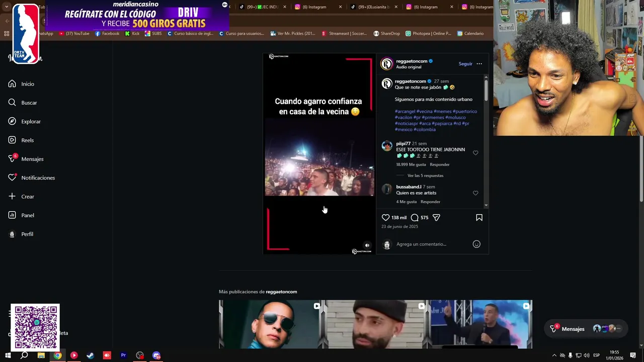The width and height of the screenshot is (644, 362).
Task: Click Agrega un comentario field
Action: 421,244
